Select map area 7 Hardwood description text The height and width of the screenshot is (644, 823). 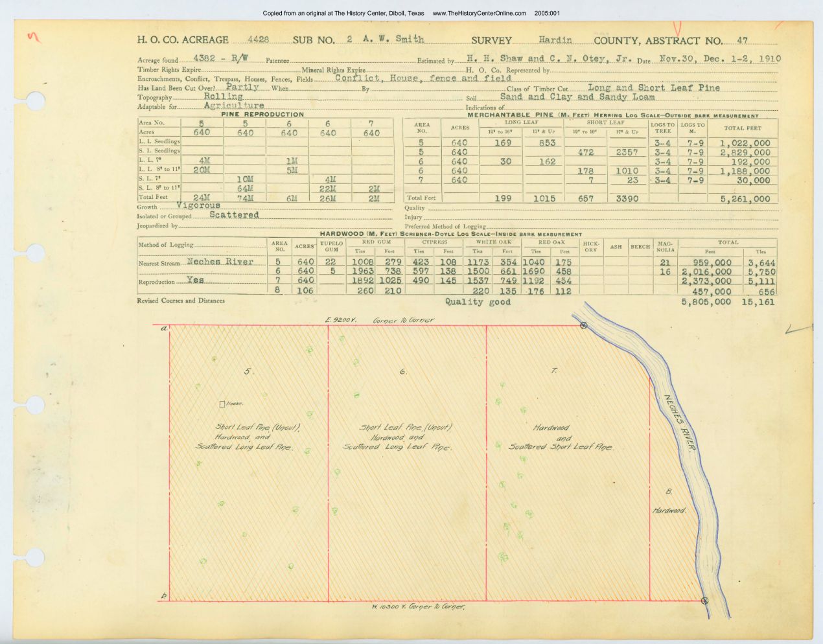(560, 437)
